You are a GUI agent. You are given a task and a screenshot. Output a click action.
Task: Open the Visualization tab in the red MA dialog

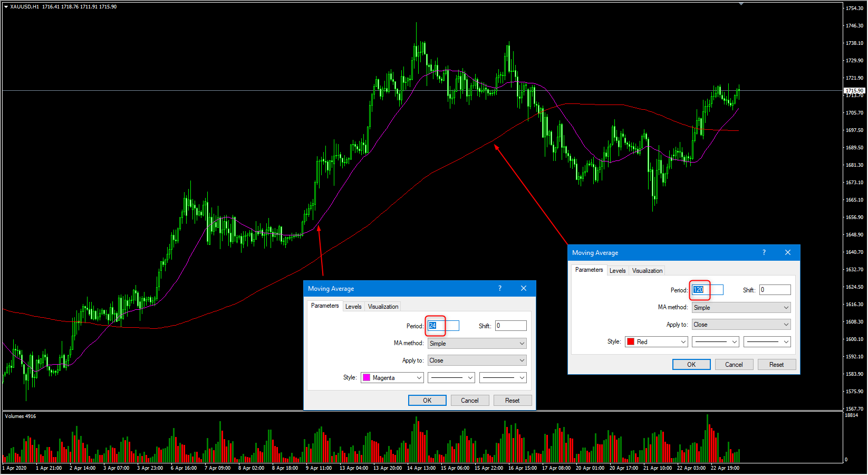[647, 270]
